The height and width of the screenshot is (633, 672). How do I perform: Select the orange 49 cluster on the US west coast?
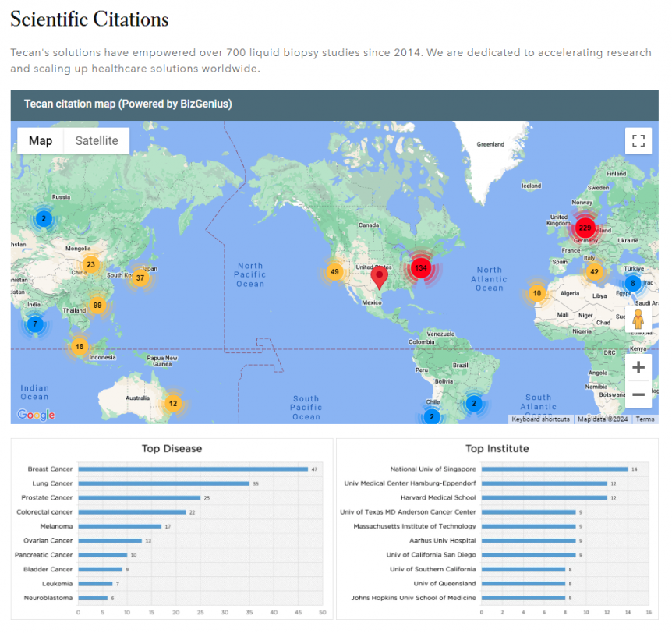[x=334, y=272]
